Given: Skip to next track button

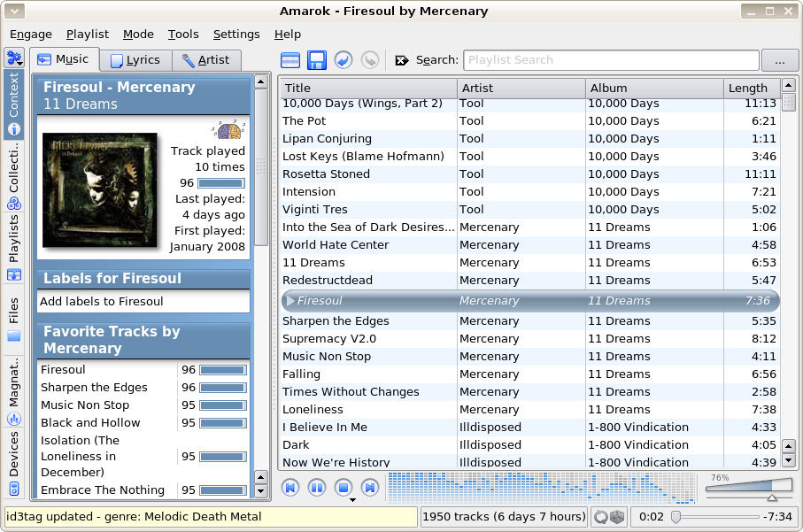Looking at the screenshot, I should [370, 488].
